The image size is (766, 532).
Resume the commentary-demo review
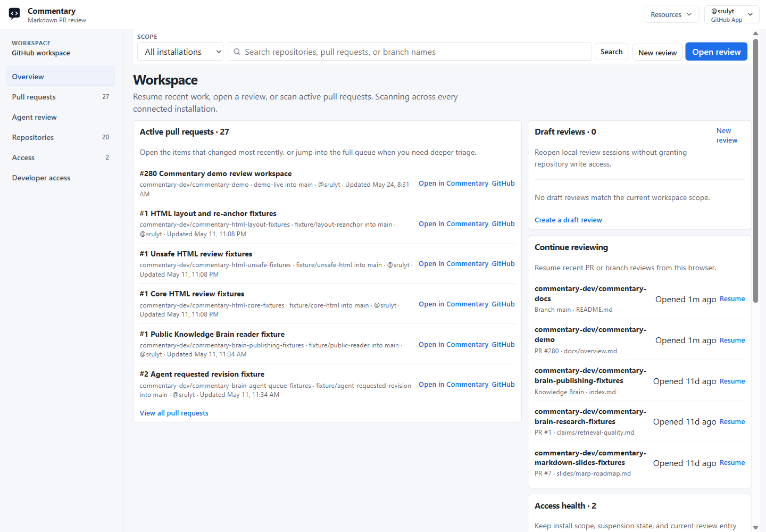[732, 340]
